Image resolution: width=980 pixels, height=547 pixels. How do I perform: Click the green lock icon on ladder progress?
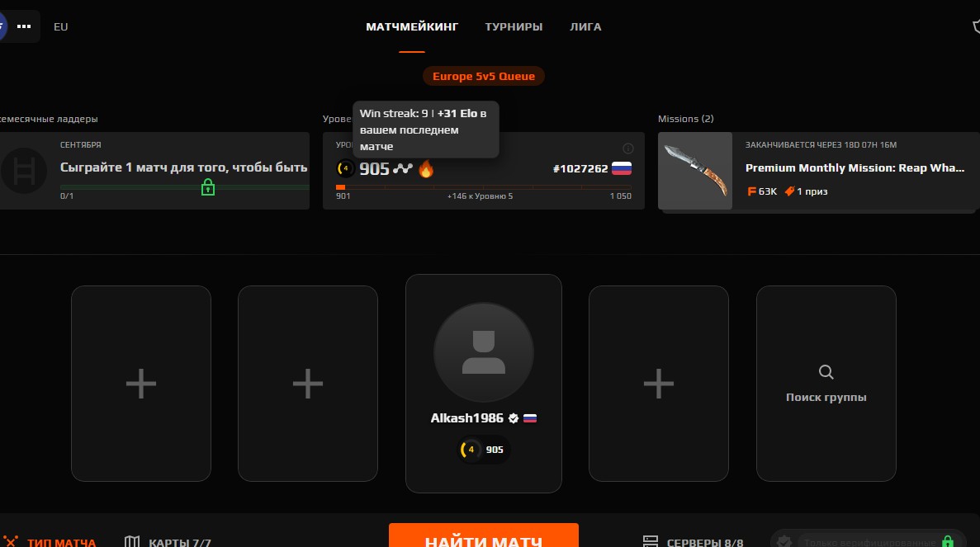(x=208, y=187)
